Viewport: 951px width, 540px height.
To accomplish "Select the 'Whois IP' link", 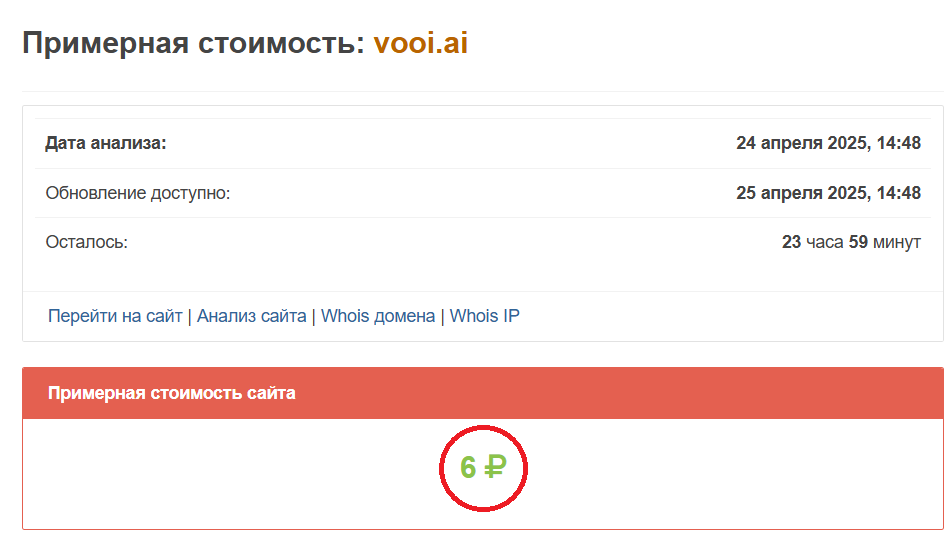I will point(484,316).
